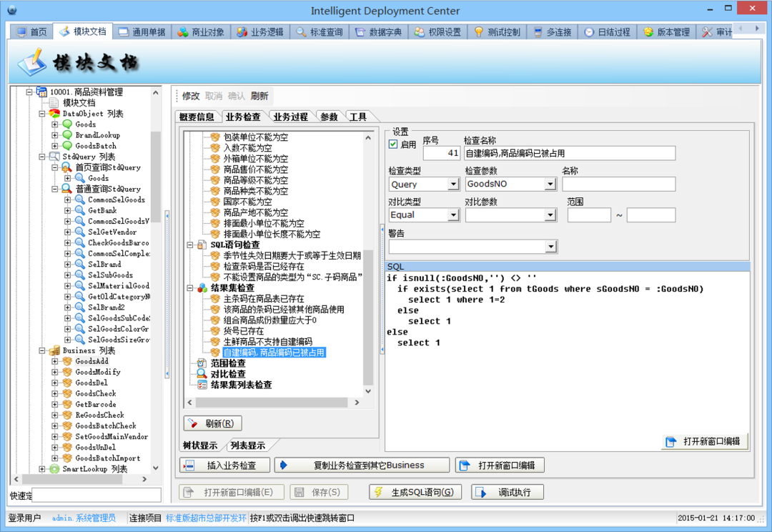
Task: Click the 版本管理 icon
Action: pyautogui.click(x=648, y=32)
